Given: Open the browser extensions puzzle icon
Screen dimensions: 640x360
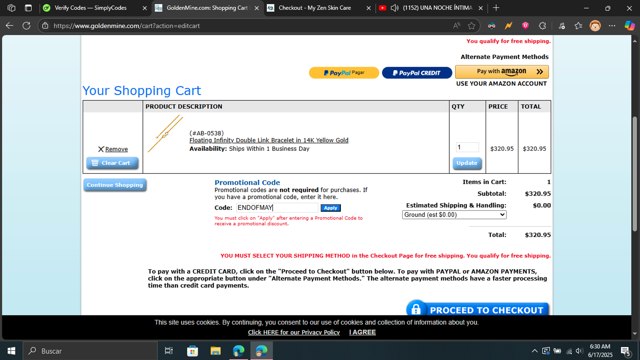Looking at the screenshot, I should click(542, 26).
